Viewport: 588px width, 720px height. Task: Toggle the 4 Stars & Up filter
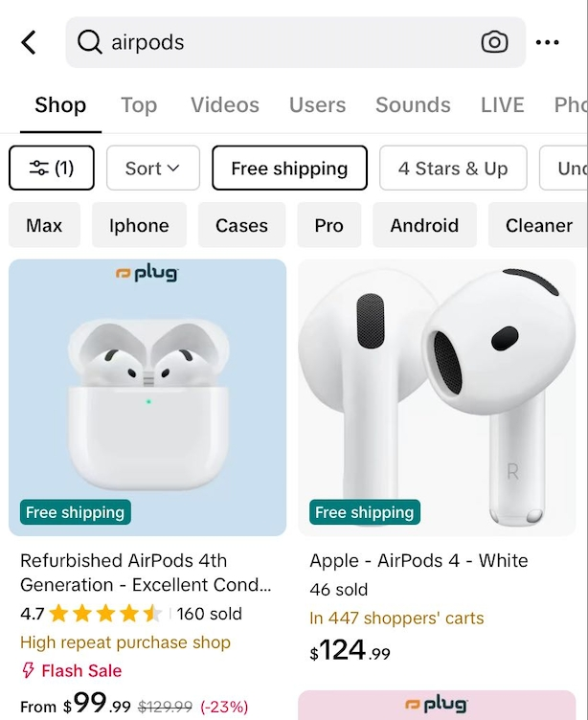click(453, 169)
